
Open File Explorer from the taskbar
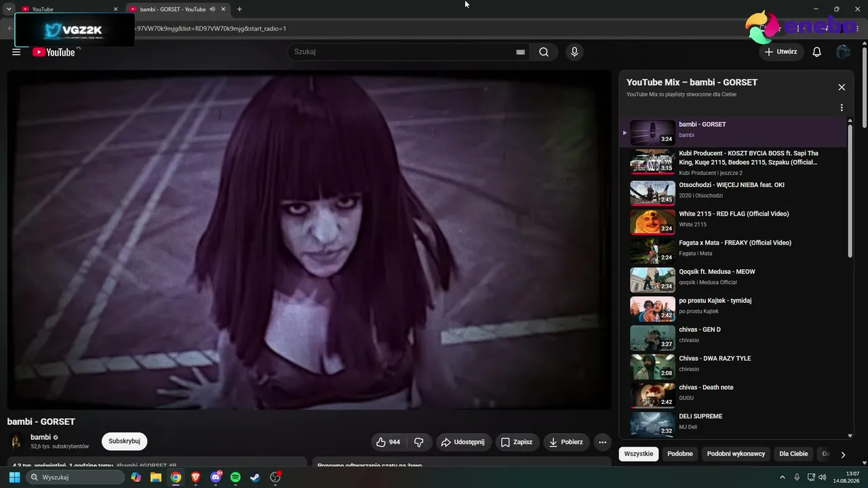pos(156,477)
